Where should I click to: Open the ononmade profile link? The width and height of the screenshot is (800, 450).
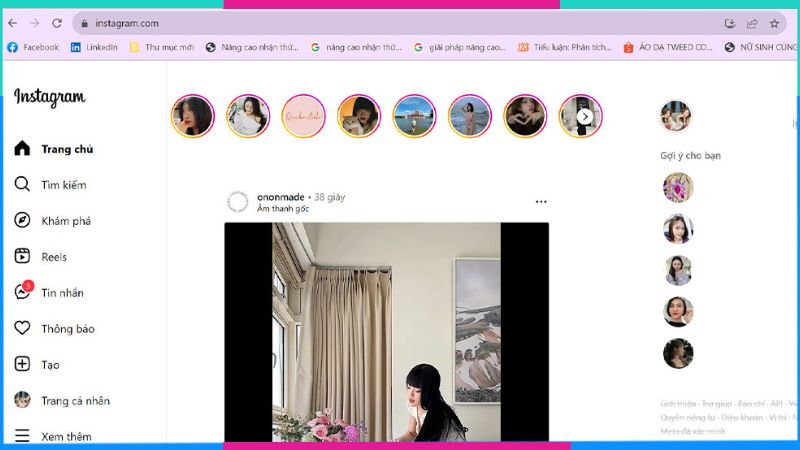(x=280, y=197)
